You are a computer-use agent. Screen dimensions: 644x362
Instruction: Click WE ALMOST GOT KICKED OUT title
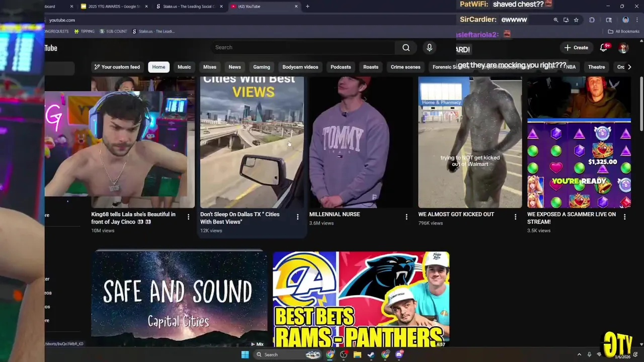(456, 214)
